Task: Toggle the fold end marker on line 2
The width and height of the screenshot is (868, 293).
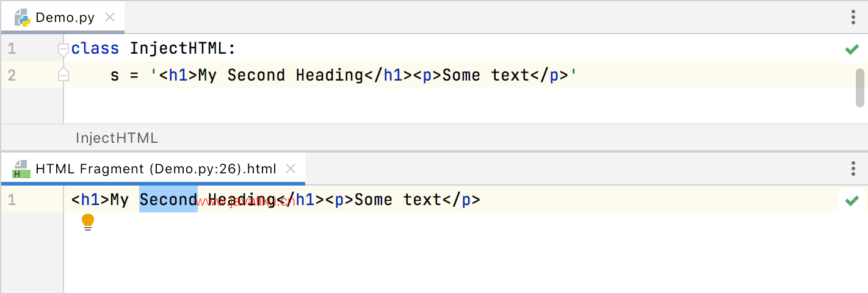Action: tap(63, 75)
